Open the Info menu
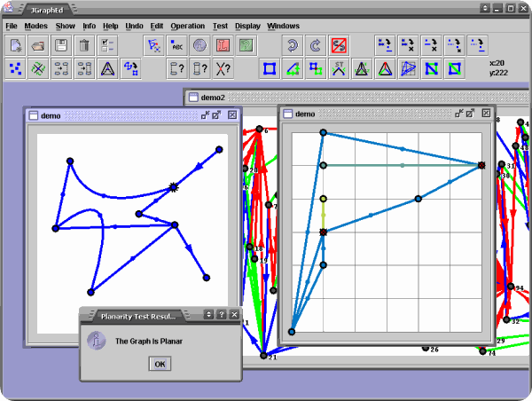The height and width of the screenshot is (401, 532). coord(90,26)
